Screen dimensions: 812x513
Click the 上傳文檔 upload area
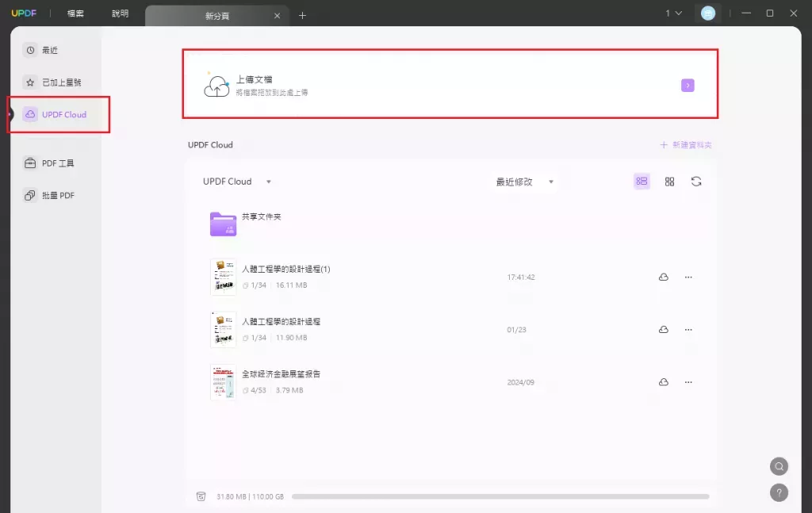[x=450, y=84]
